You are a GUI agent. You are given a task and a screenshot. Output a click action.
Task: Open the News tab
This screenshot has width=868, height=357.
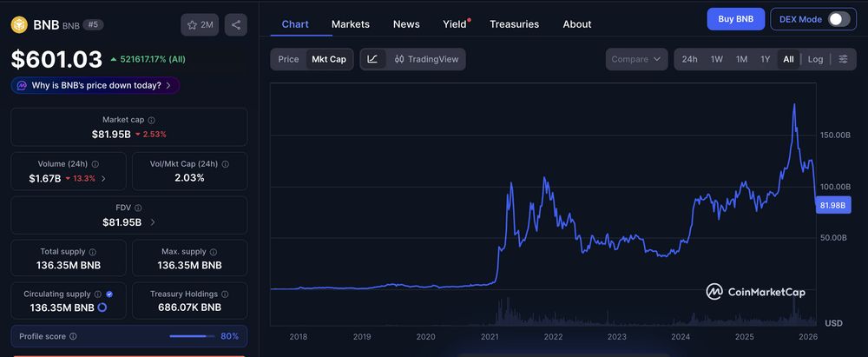pyautogui.click(x=406, y=24)
